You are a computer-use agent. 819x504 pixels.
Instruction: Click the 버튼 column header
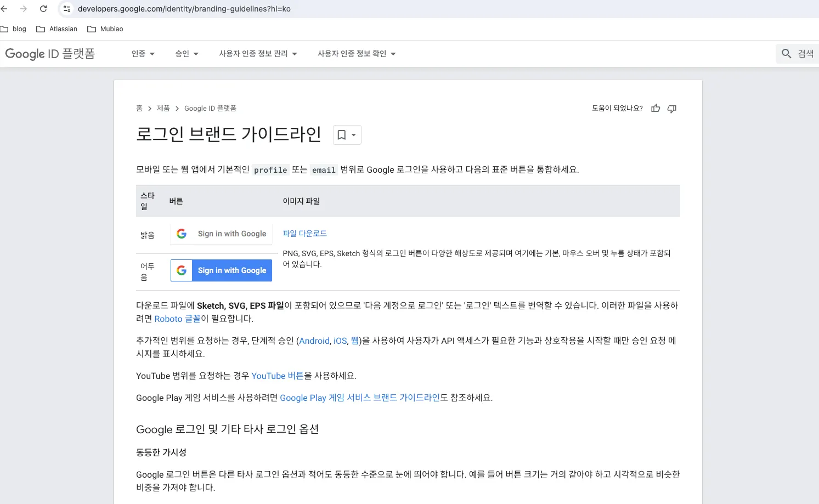176,201
